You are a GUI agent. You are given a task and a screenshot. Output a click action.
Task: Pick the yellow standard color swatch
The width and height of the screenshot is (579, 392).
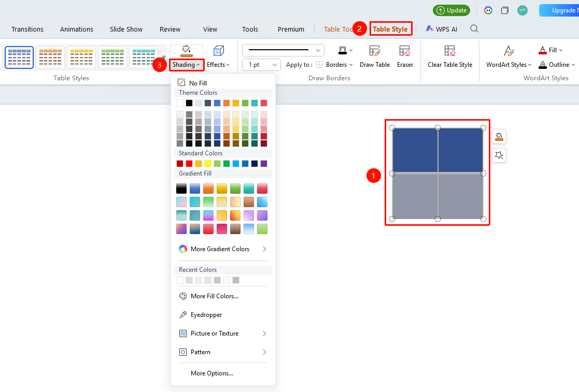208,163
